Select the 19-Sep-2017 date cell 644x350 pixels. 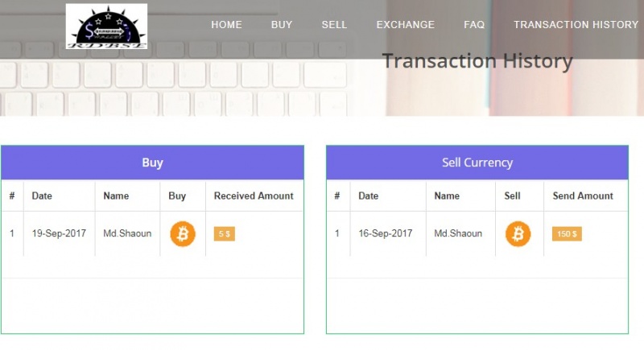pyautogui.click(x=59, y=234)
